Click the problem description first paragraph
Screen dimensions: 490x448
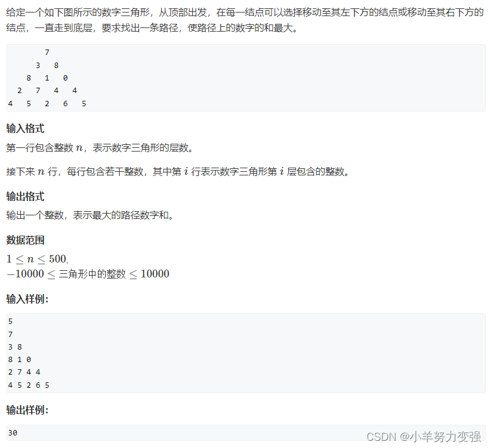click(245, 20)
